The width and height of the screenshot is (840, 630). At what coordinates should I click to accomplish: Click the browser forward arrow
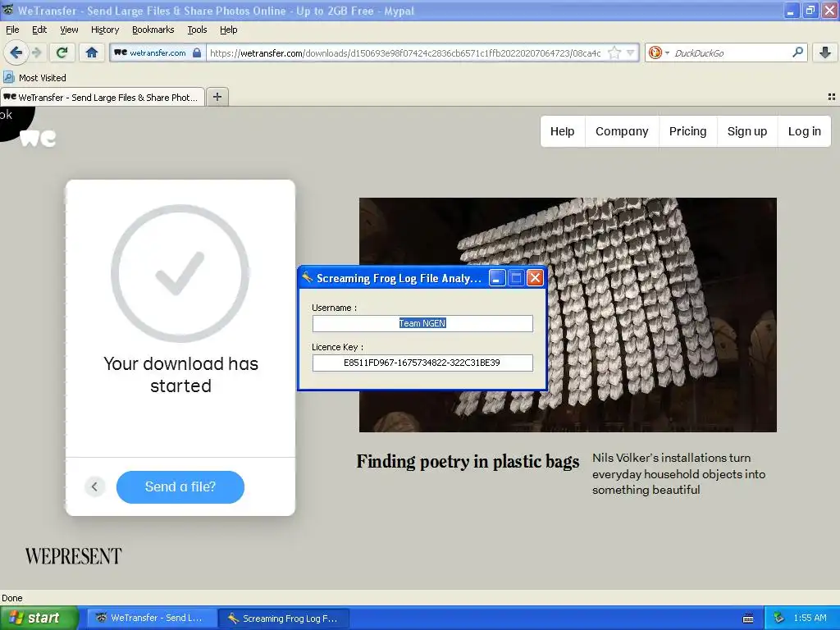(36, 52)
